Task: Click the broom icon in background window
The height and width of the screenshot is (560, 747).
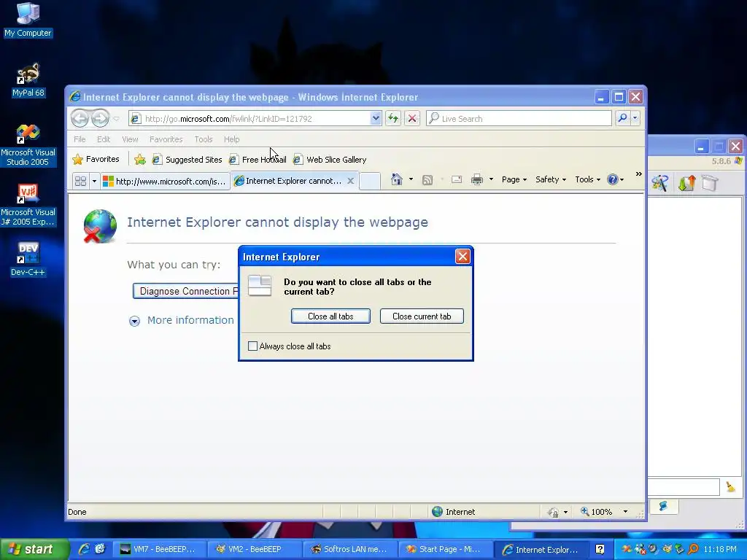Action: click(730, 486)
